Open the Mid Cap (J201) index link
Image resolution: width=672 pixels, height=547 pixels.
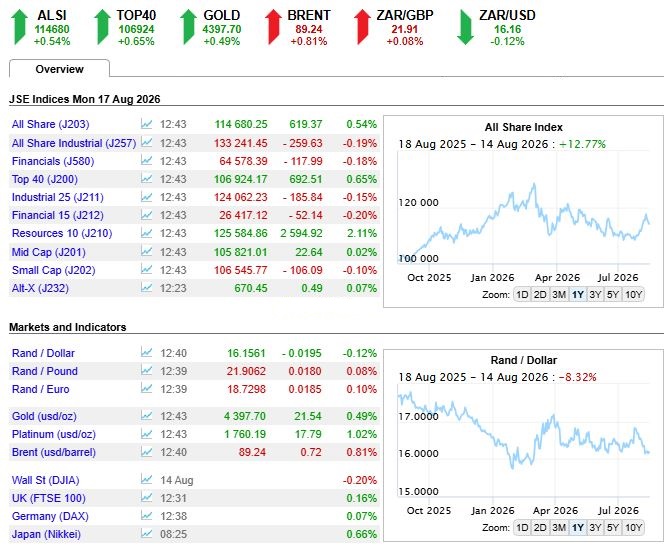48,252
